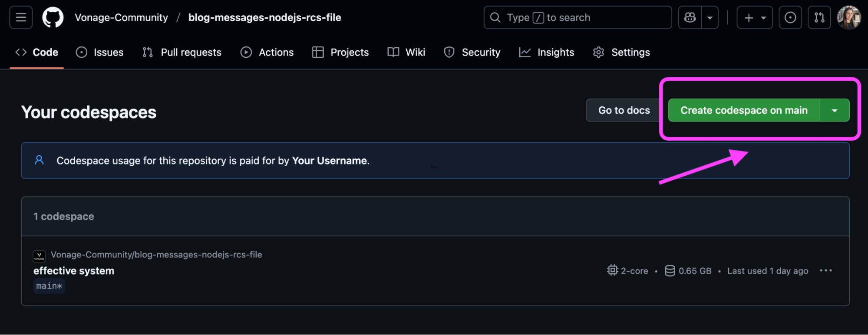The image size is (868, 335).
Task: Go to GitHub home via Octocat logo
Action: 53,17
